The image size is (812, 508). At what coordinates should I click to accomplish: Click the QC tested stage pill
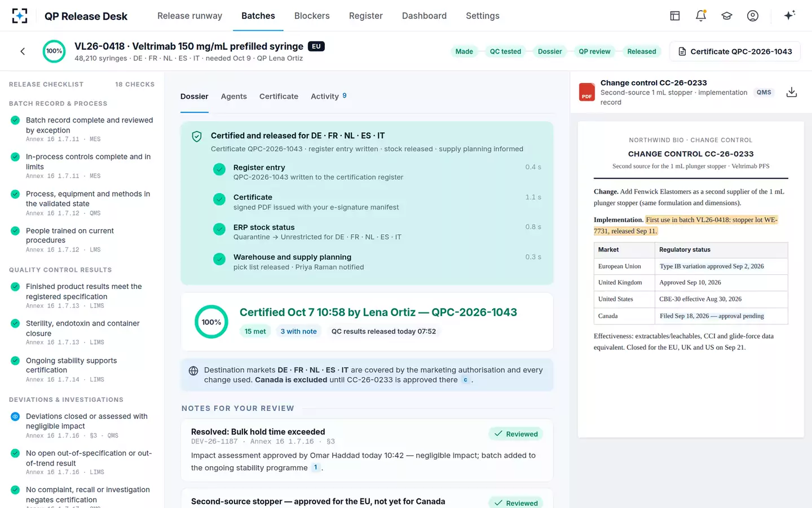point(505,51)
